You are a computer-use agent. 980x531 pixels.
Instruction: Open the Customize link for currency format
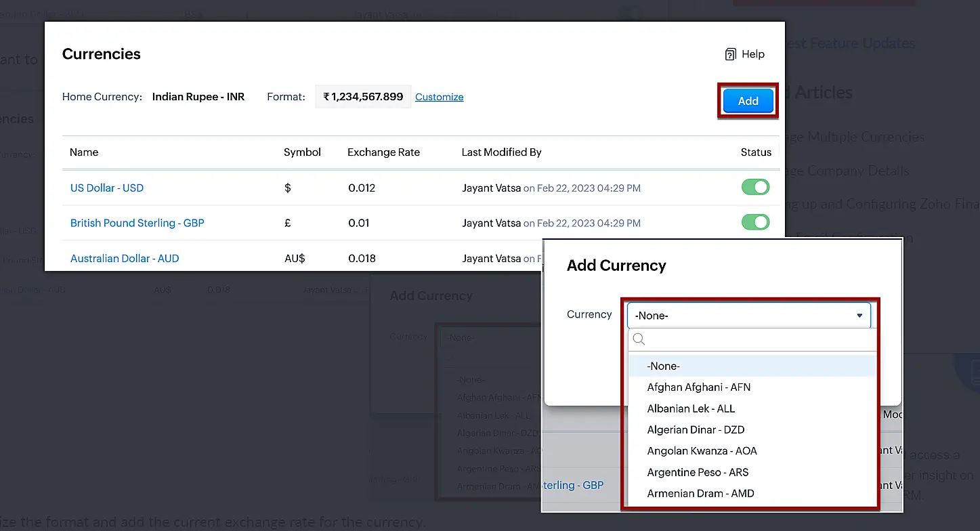(439, 97)
